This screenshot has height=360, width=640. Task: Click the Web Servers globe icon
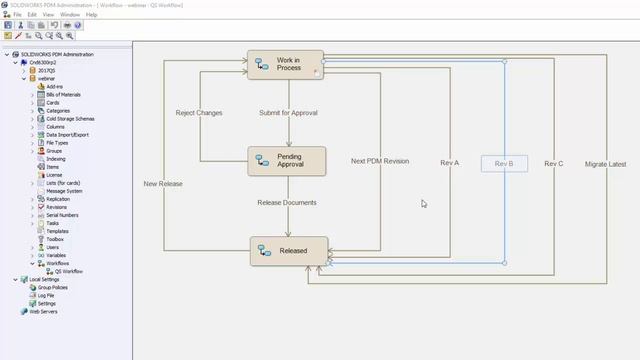(24, 311)
